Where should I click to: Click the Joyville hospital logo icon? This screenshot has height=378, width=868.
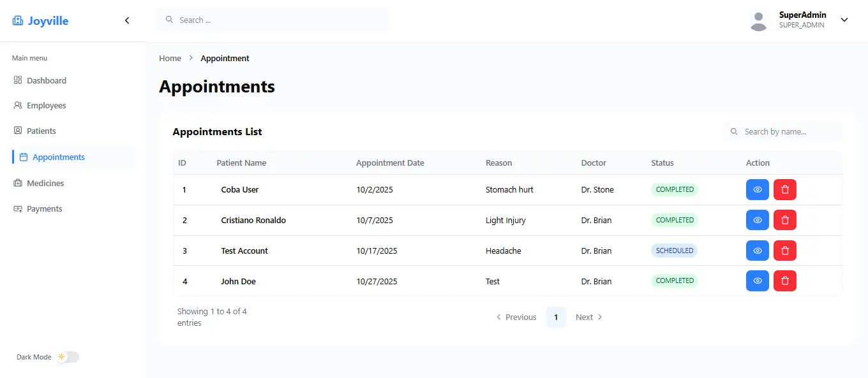(x=18, y=21)
